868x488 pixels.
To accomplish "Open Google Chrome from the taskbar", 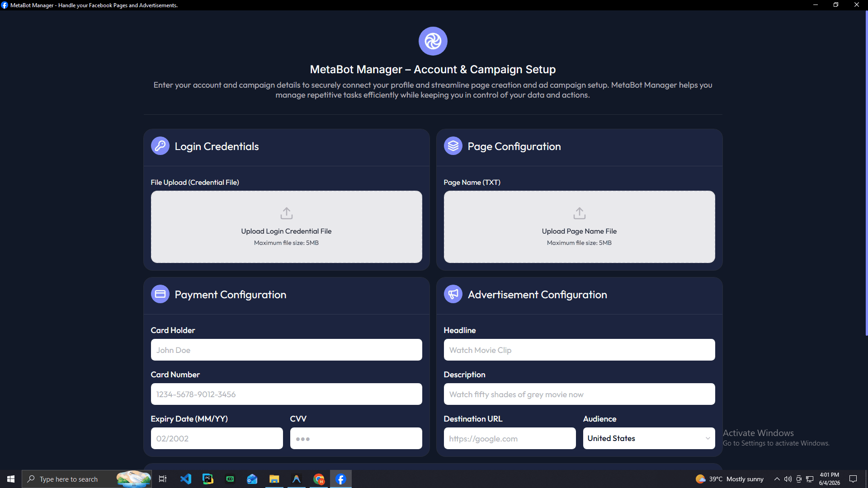I will (x=319, y=479).
